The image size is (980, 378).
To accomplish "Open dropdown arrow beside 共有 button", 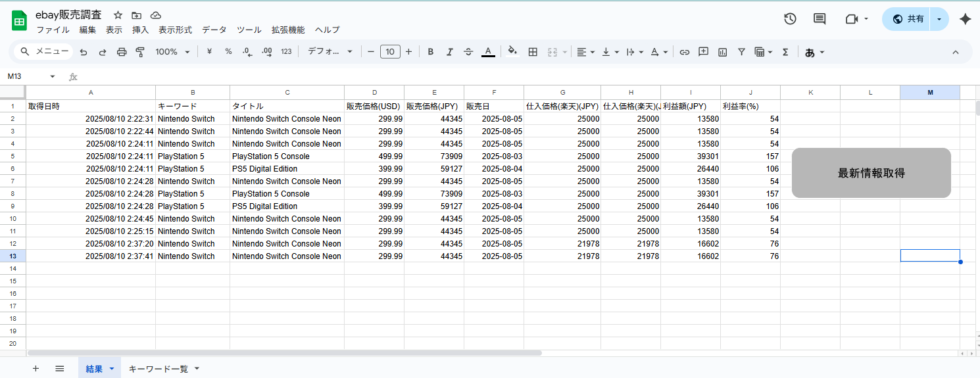I will point(939,19).
